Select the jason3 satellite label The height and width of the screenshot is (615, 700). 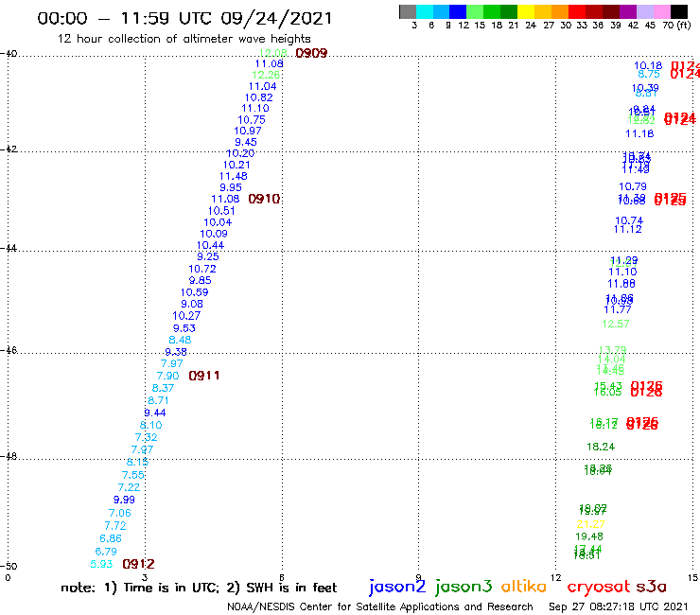point(464,588)
